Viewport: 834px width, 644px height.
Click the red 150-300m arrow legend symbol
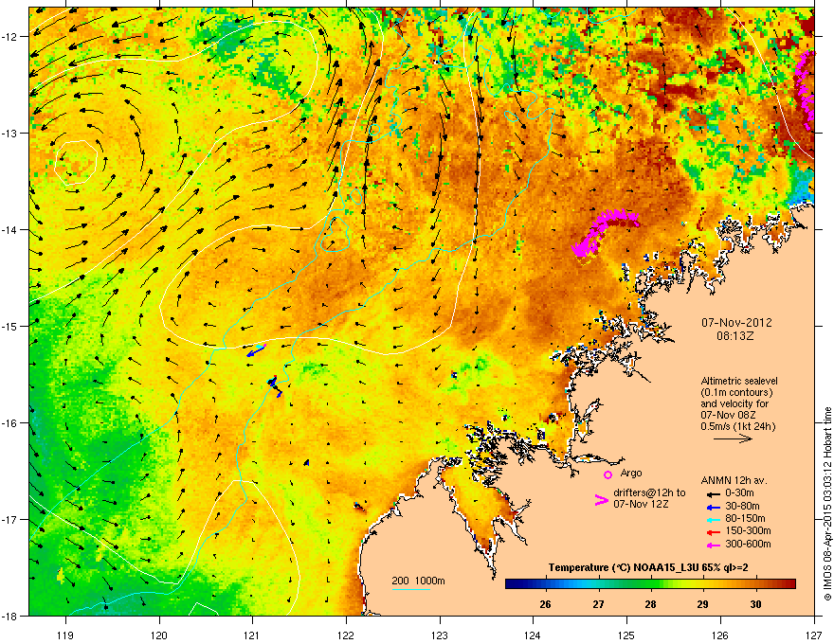(x=713, y=532)
